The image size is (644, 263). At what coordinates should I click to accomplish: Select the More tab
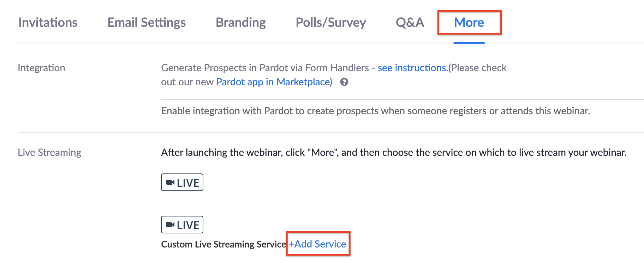469,23
